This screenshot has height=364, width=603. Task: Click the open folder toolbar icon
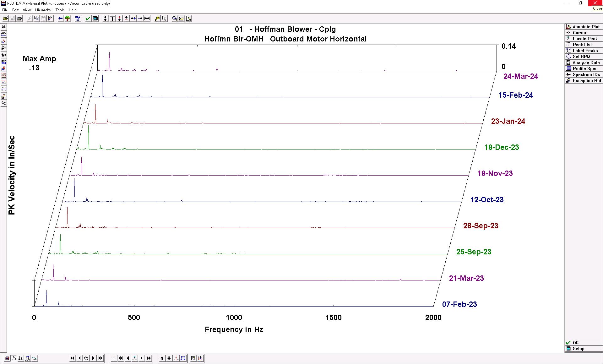point(5,19)
